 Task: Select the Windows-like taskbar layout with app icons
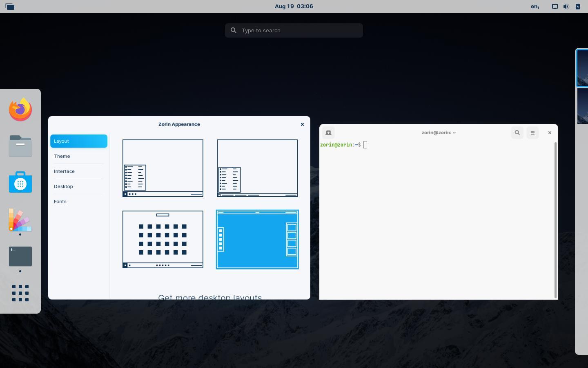[x=163, y=168]
